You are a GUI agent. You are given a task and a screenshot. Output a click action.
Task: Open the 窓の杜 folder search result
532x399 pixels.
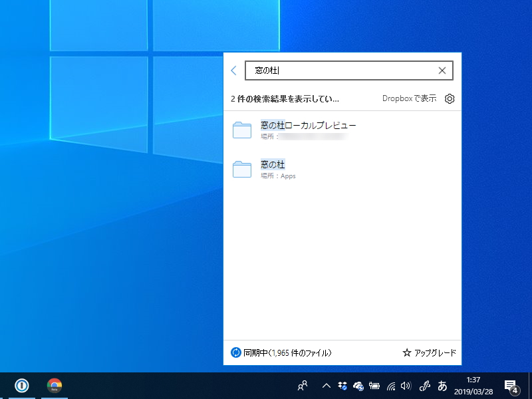pos(272,164)
